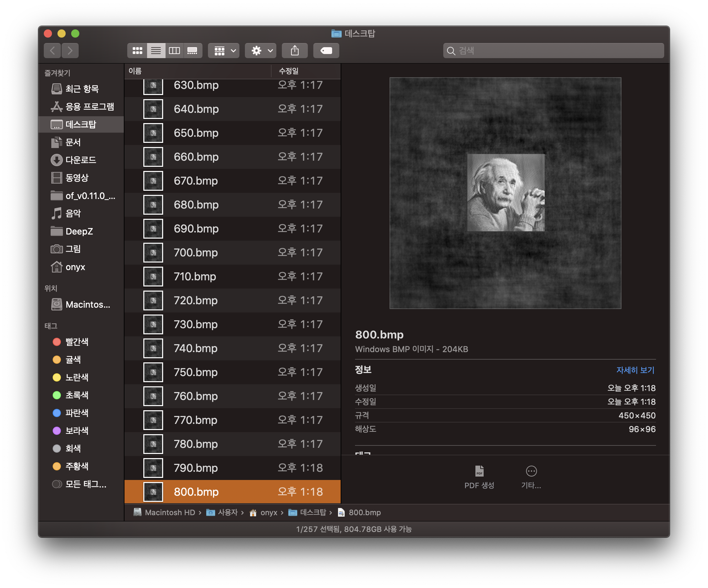The height and width of the screenshot is (588, 708).
Task: Click the 기타... more actions icon
Action: coord(531,471)
